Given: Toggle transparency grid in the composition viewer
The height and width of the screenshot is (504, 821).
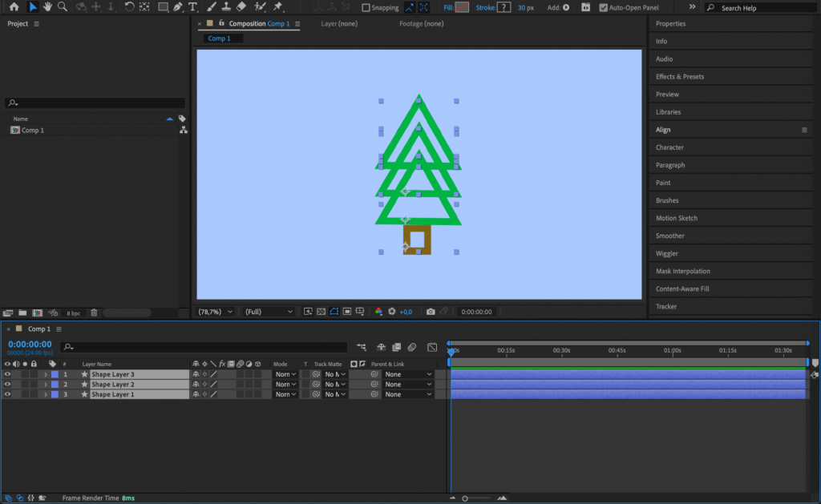Looking at the screenshot, I should [321, 312].
